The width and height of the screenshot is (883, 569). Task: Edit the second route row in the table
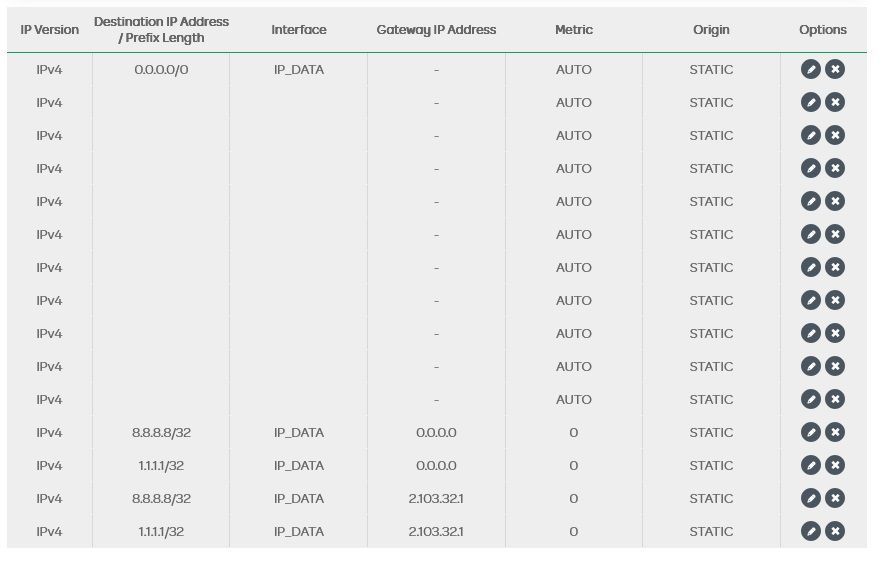click(x=811, y=102)
